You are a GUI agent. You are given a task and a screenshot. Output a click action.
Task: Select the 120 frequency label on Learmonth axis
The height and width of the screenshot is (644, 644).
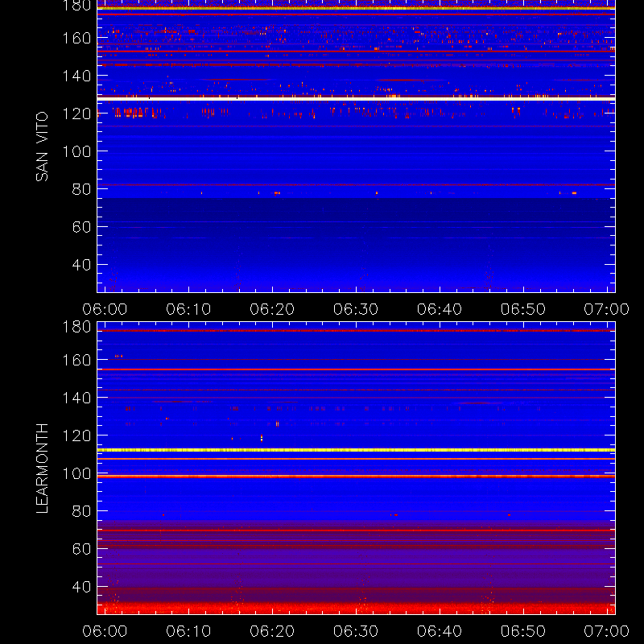pos(76,436)
